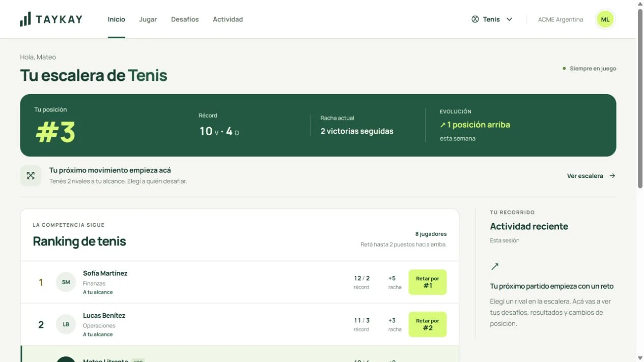Click the diagonal arrow icon under Actividad reciente
Screen dimensions: 644x362
click(x=494, y=266)
